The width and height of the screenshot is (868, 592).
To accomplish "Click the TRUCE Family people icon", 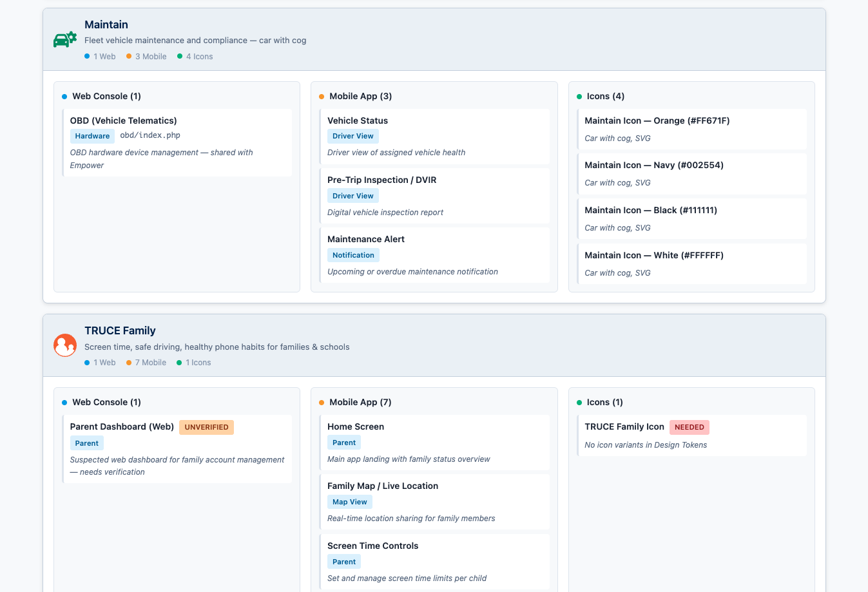I will coord(65,346).
